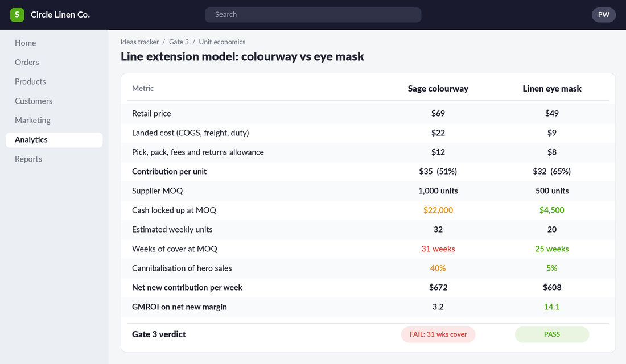The image size is (626, 364).
Task: Select the orange $22,000 value
Action: click(438, 210)
